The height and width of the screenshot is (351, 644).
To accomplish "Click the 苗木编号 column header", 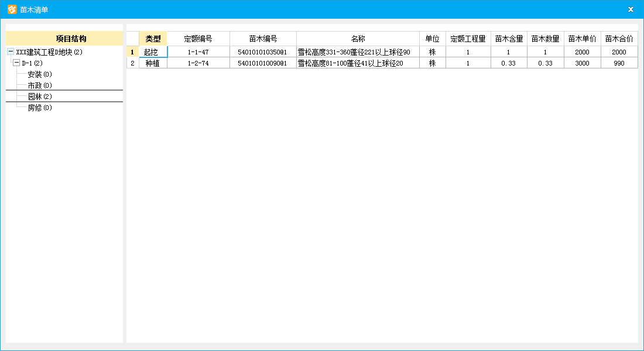I will pyautogui.click(x=263, y=39).
